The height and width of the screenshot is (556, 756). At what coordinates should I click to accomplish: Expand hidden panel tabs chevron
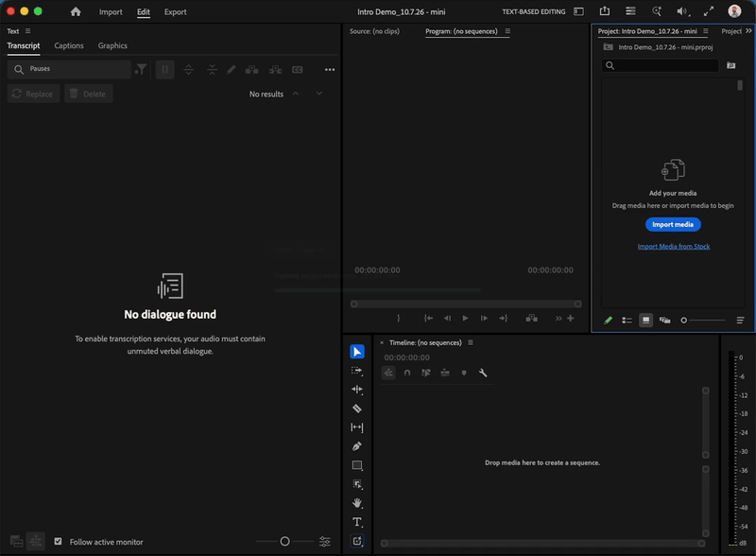pyautogui.click(x=748, y=31)
